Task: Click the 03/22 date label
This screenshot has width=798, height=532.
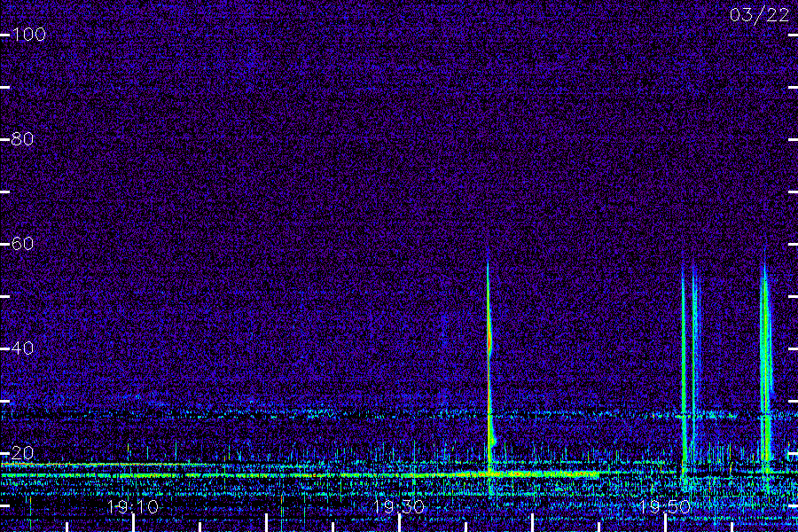Action: (759, 15)
